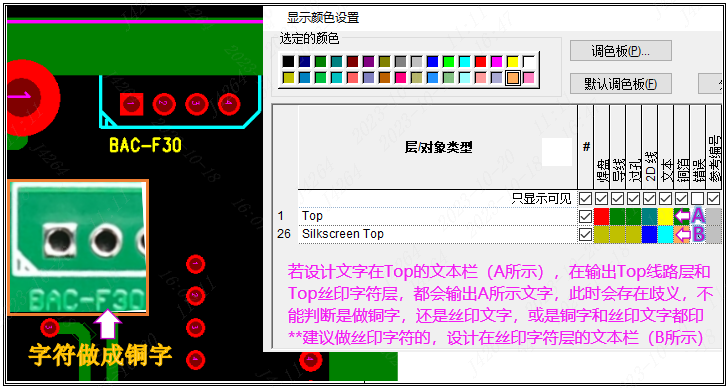Uncheck the 焊盘 column only-visible checkbox
Screen dimensions: 727x388
[x=601, y=198]
